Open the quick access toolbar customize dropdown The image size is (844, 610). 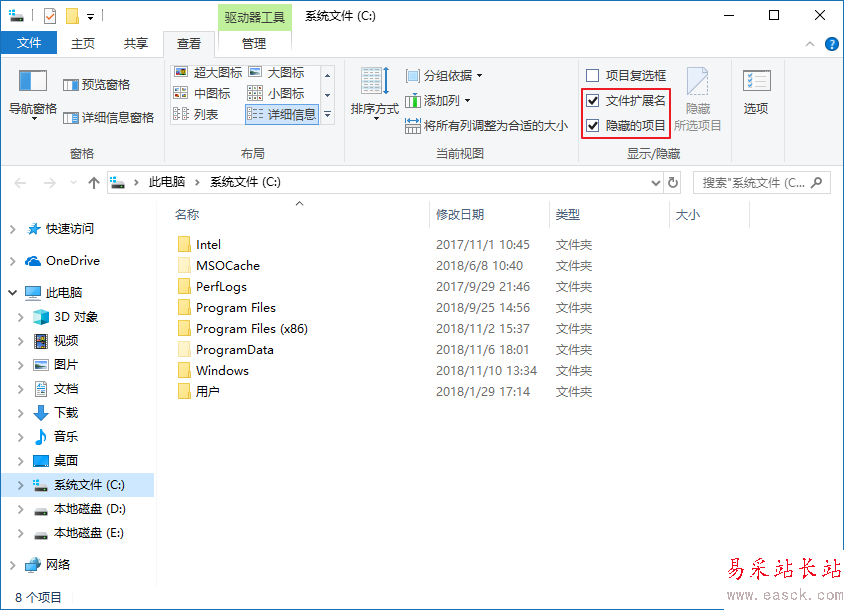[90, 17]
